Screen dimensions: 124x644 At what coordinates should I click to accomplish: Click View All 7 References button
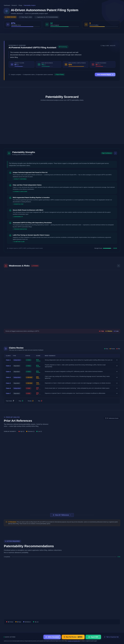62,515
